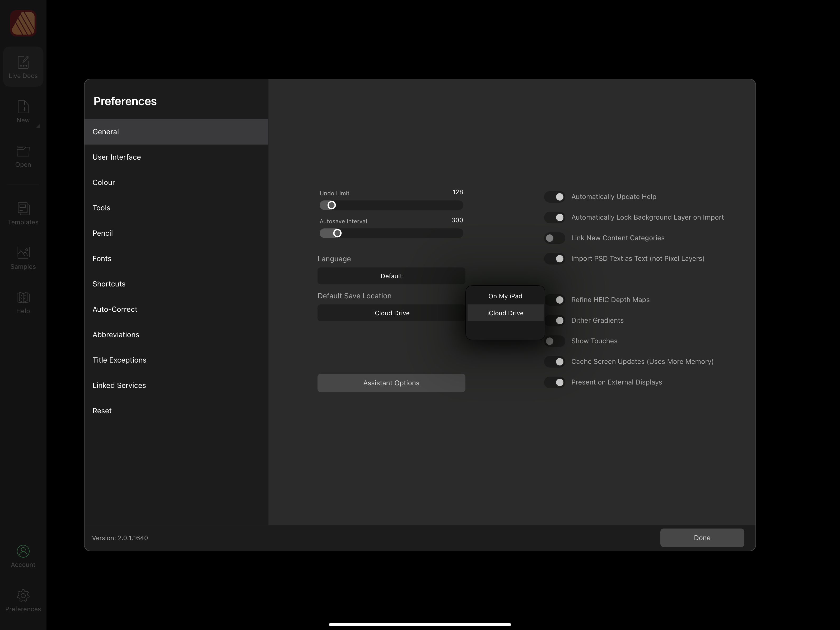Viewport: 840px width, 630px height.
Task: Enable Link New Content Categories
Action: 554,238
